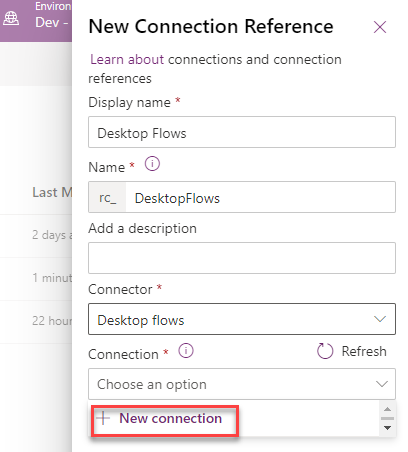Click the Refresh text button

pyautogui.click(x=364, y=351)
